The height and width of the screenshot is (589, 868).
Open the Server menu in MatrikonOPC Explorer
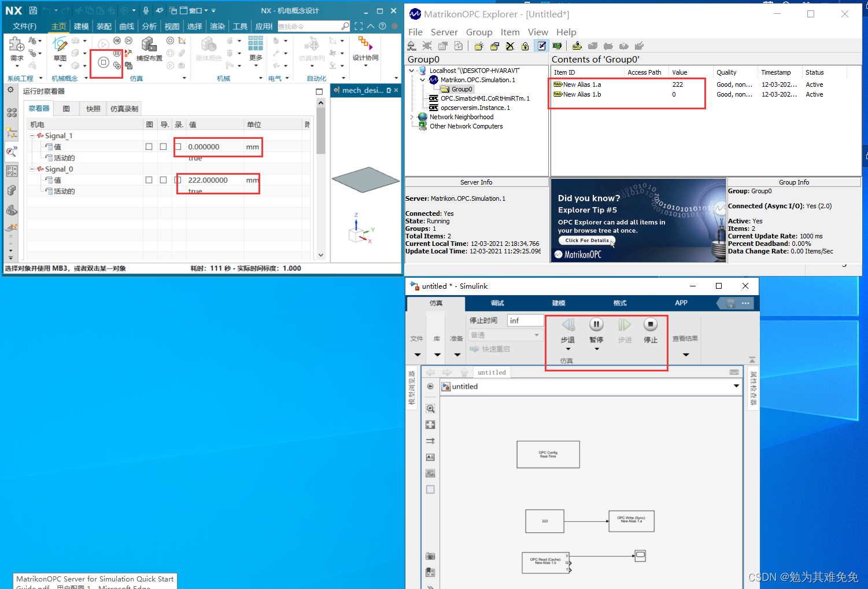pos(444,32)
